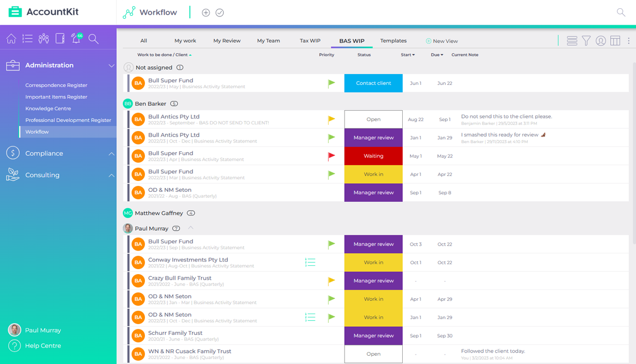Image resolution: width=636 pixels, height=364 pixels.
Task: Click Work in status on Bull Super Fund Mar
Action: pyautogui.click(x=373, y=174)
